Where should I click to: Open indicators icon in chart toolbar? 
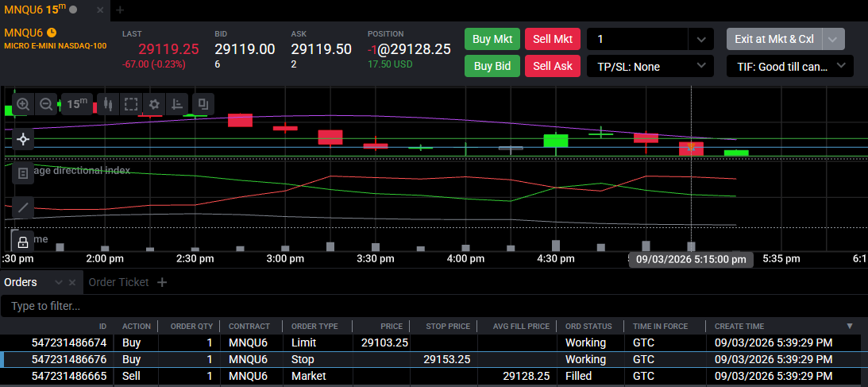point(177,104)
